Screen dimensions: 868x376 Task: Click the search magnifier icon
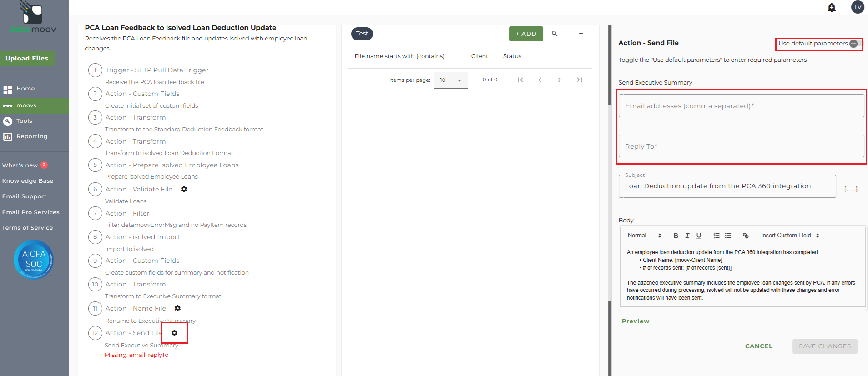tap(555, 34)
